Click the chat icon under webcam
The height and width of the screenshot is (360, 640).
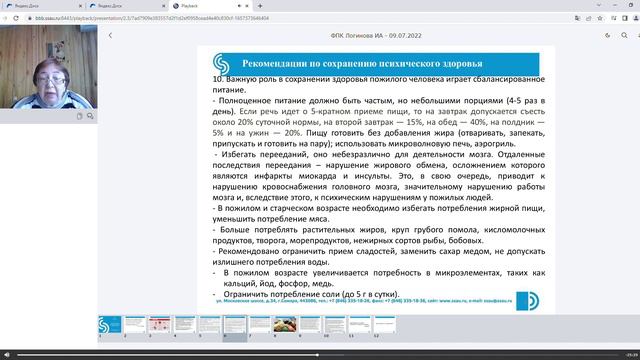click(90, 116)
